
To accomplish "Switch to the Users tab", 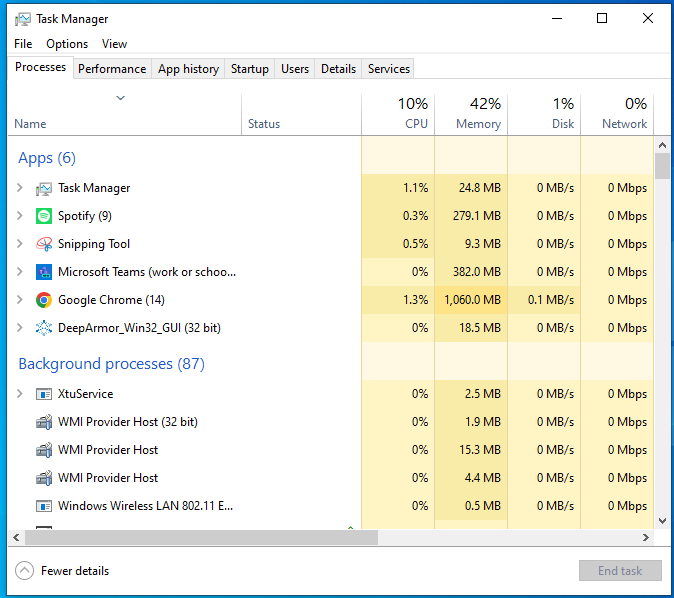I will [295, 69].
